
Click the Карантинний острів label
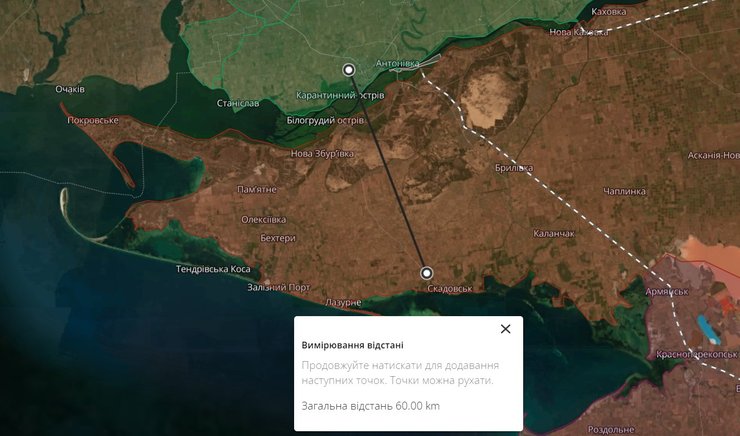point(340,95)
